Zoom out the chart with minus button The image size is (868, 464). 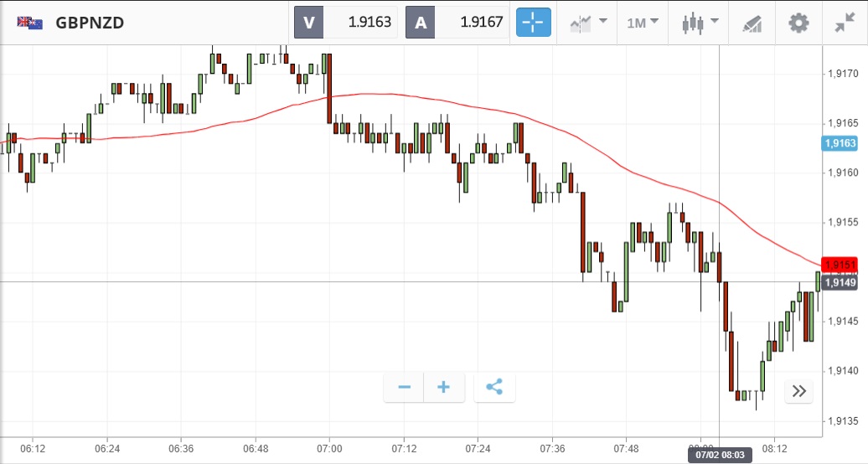(404, 388)
